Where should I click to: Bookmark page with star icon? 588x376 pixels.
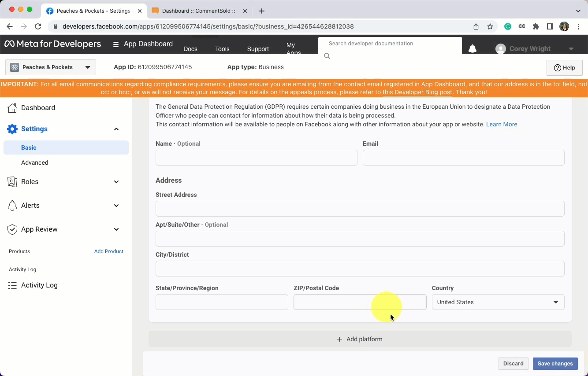click(490, 26)
